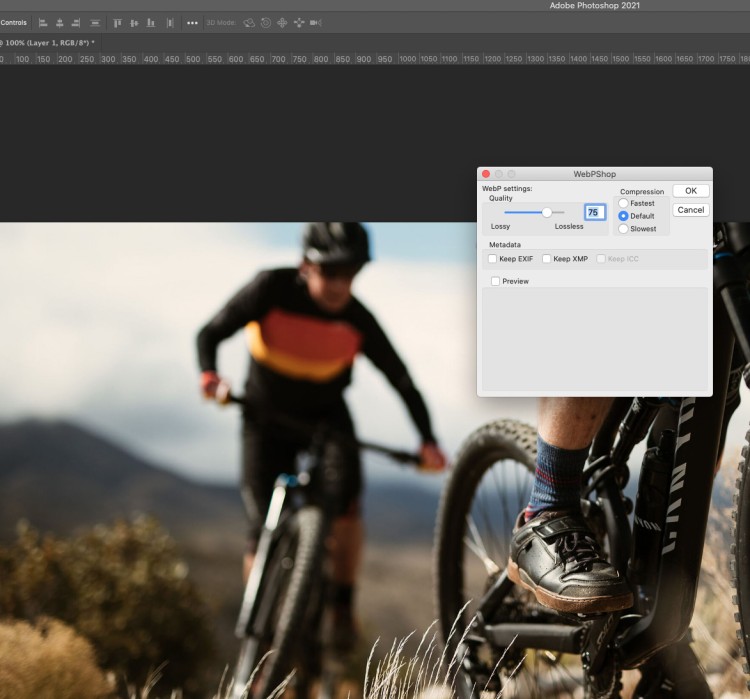The image size is (750, 699).
Task: Click the Quality slider handle
Action: point(547,212)
